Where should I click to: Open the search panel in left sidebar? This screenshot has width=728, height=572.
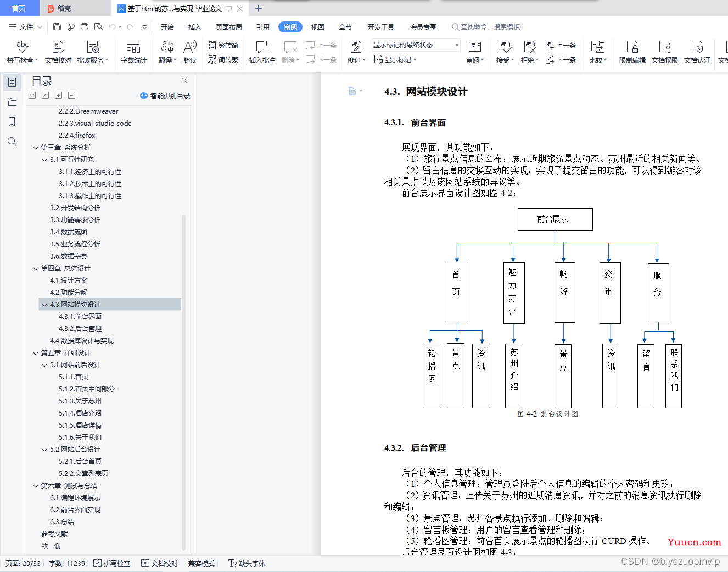[12, 142]
